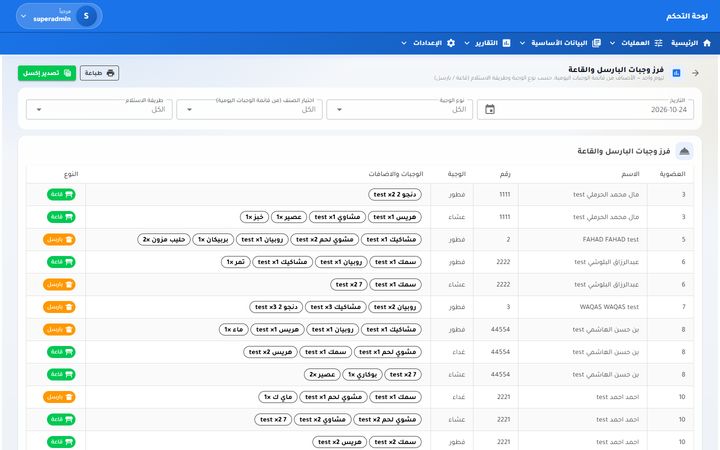Click the green تصدير إكسل button

click(x=47, y=73)
